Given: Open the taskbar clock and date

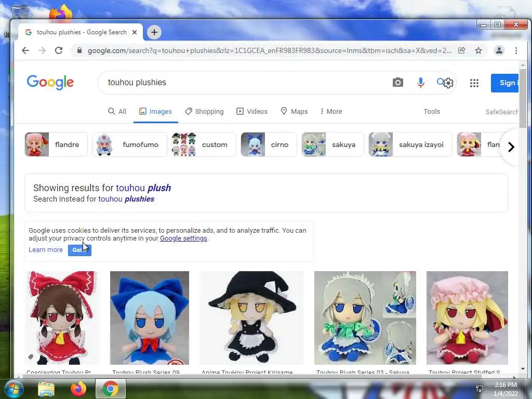Looking at the screenshot, I should [x=506, y=389].
